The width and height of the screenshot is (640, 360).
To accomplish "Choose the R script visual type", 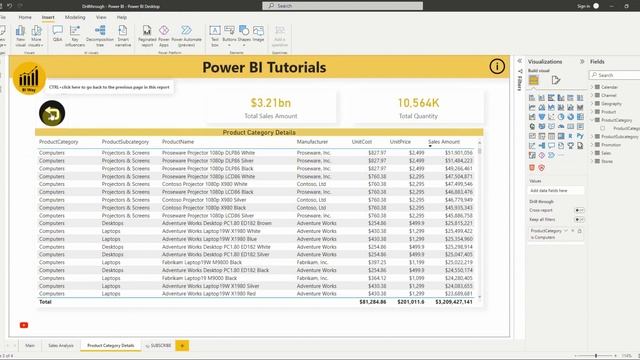I will pyautogui.click(x=571, y=136).
